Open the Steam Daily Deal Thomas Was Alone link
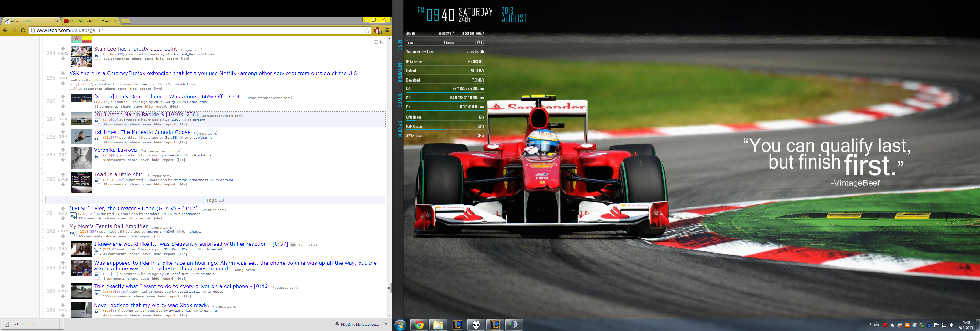The image size is (980, 331). (x=168, y=97)
